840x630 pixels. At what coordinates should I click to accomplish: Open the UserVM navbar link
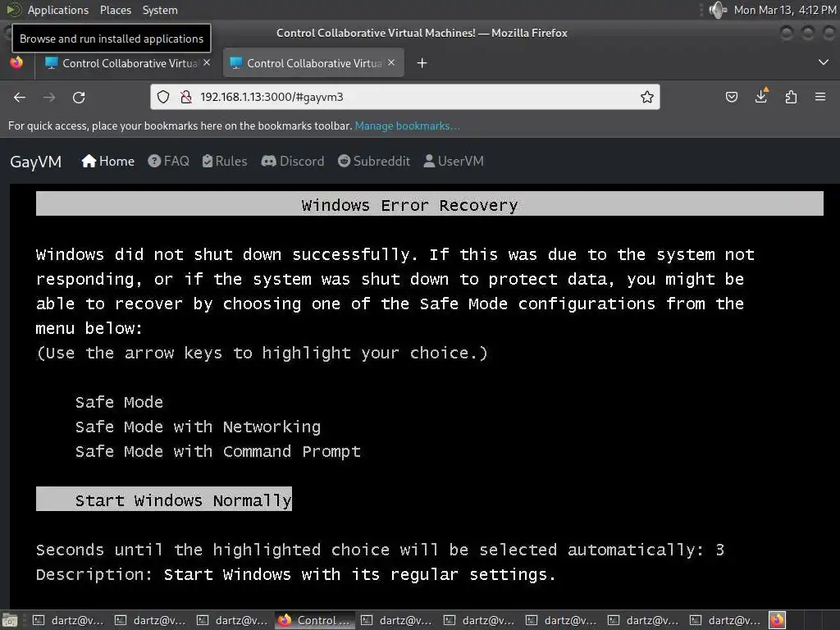pos(453,162)
